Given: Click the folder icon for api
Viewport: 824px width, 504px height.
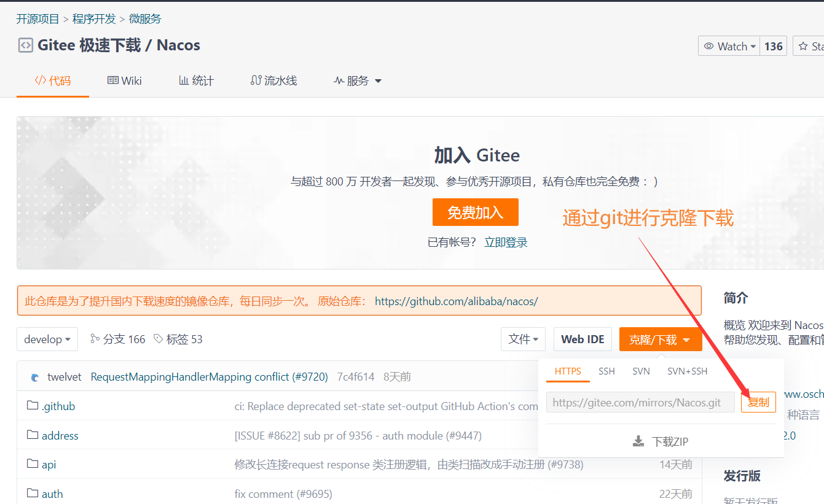Looking at the screenshot, I should (33, 464).
